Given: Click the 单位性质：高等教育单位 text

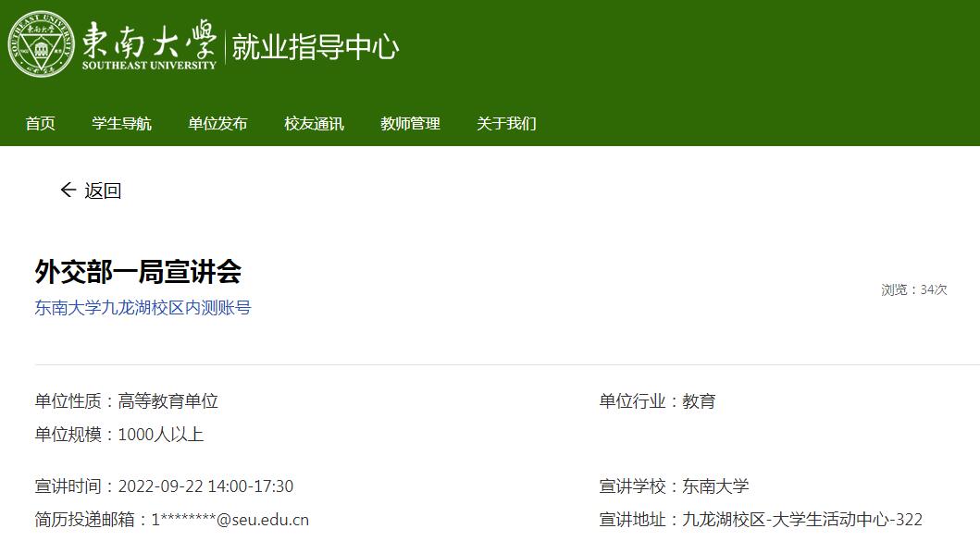Looking at the screenshot, I should pos(126,401).
